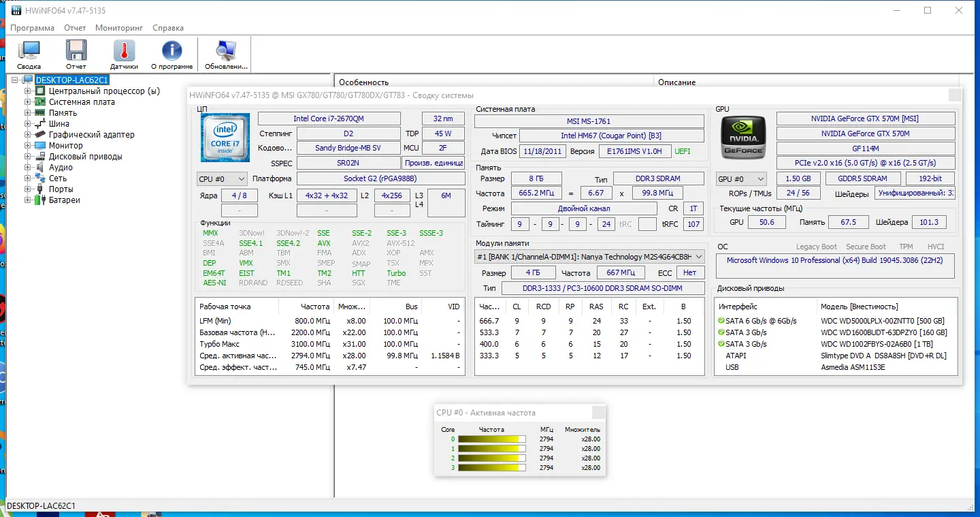Image resolution: width=980 pixels, height=517 pixels.
Task: Click the Intel Core i7 logo
Action: point(224,136)
